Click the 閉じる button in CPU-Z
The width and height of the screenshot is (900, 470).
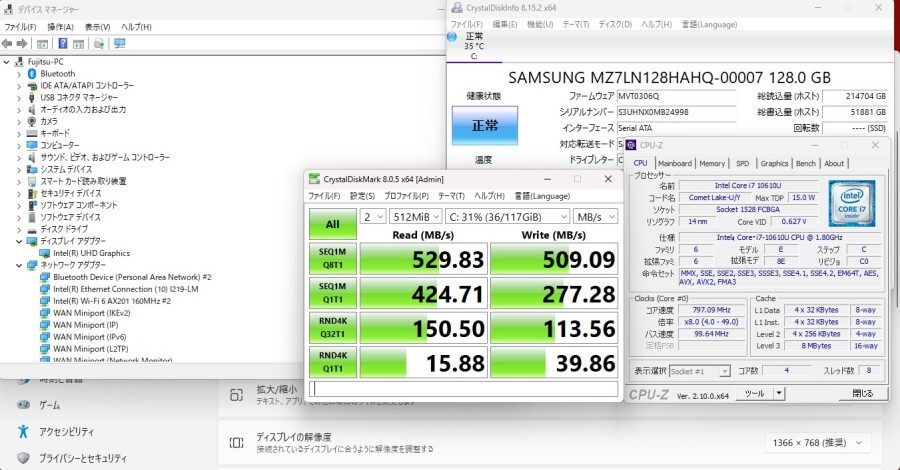tap(862, 393)
